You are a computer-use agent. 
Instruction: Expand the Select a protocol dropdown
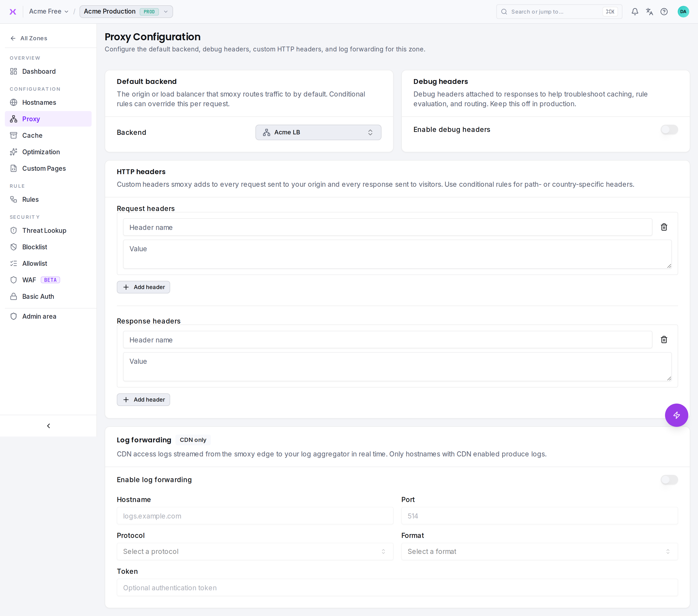pyautogui.click(x=255, y=551)
